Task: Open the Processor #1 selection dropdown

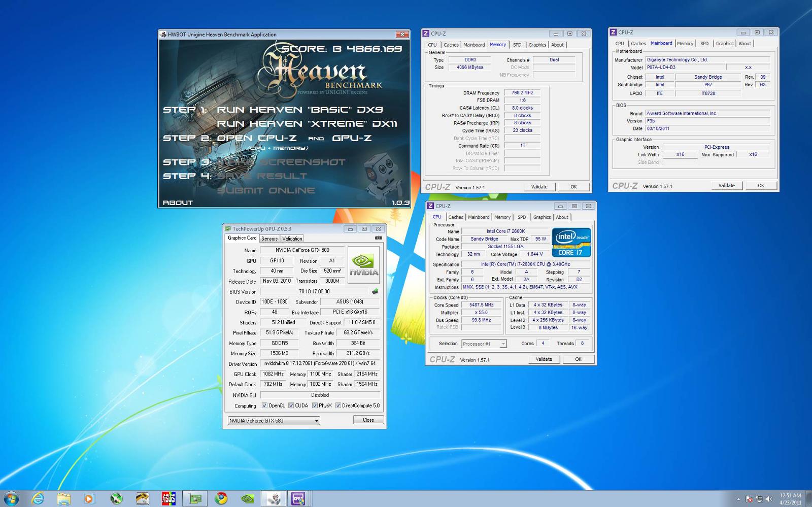Action: (x=484, y=344)
